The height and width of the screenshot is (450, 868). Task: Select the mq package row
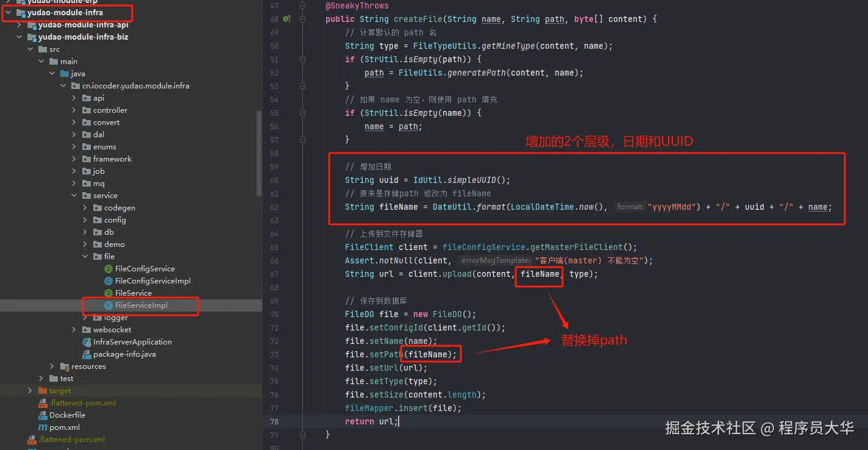point(130,184)
